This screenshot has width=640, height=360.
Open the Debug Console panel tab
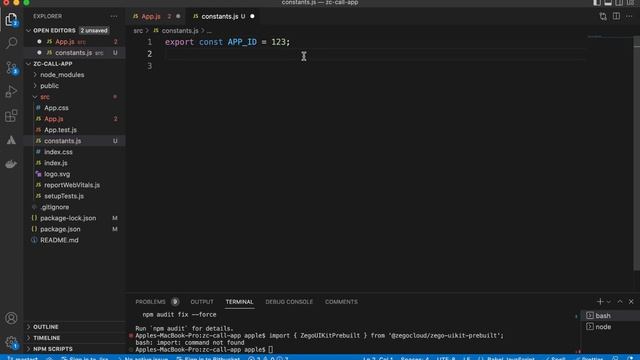[289, 302]
